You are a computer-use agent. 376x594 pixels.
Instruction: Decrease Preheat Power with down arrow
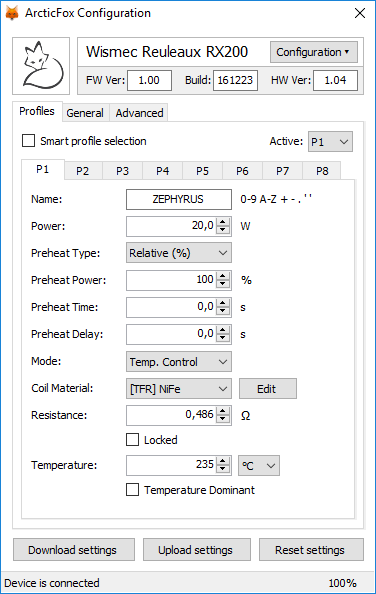[x=223, y=284]
